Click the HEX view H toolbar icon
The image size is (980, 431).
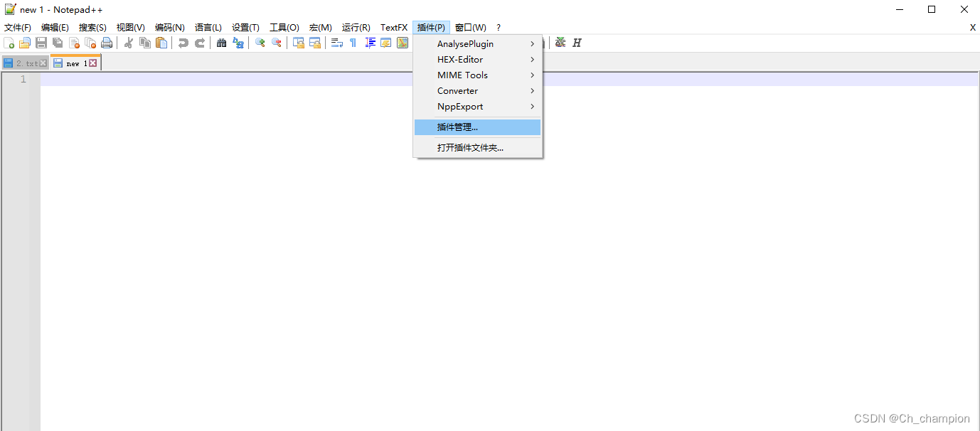(577, 43)
